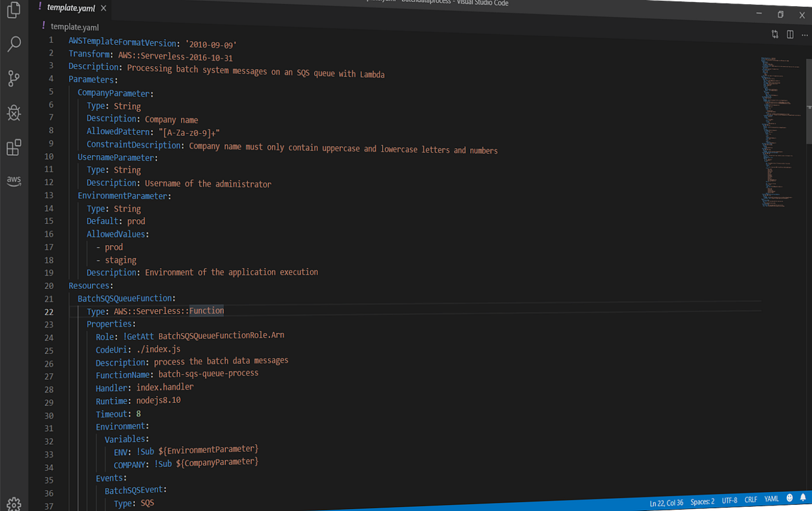Change indentation via Spaces: 2
This screenshot has height=511, width=812.
point(702,501)
